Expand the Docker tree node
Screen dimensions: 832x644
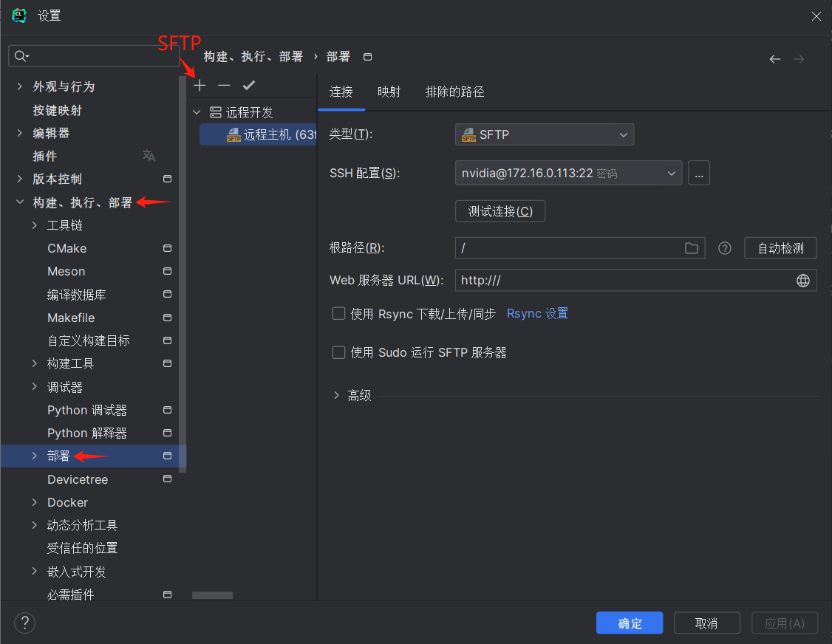point(35,502)
